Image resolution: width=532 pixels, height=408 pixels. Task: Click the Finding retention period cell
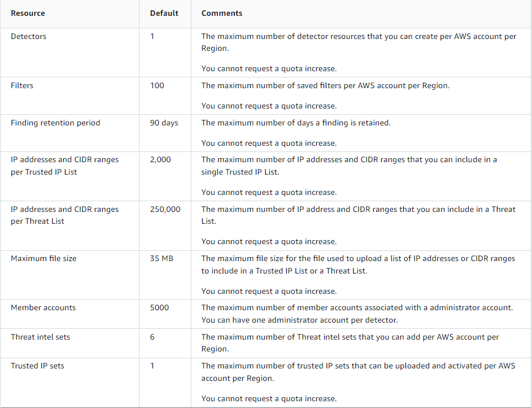pyautogui.click(x=55, y=123)
